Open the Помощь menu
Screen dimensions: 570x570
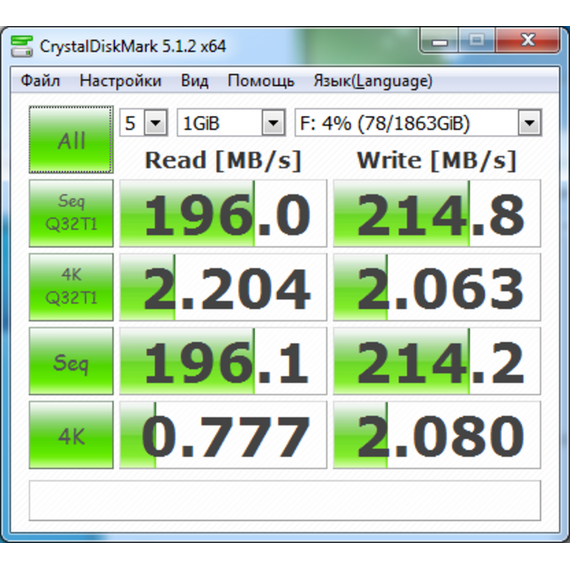coord(261,80)
